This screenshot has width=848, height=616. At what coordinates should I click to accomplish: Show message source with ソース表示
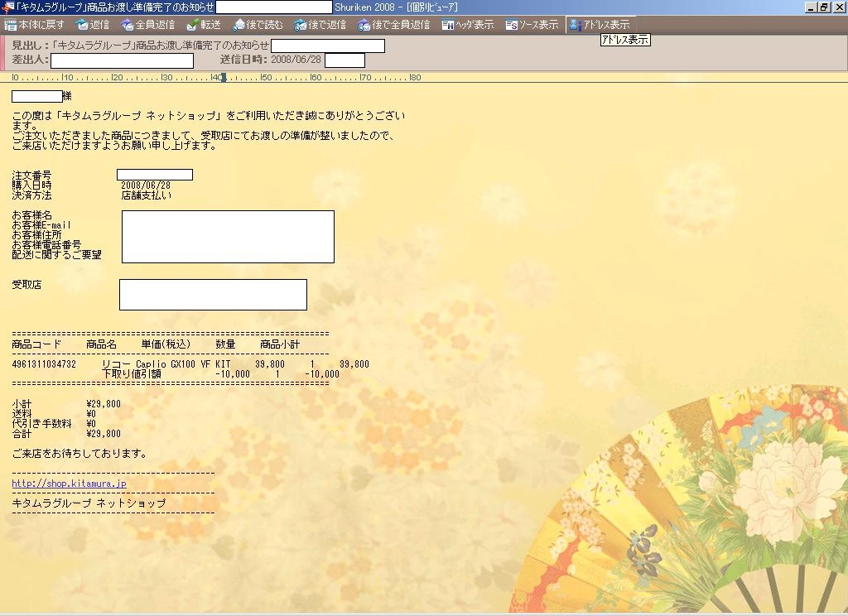[532, 25]
